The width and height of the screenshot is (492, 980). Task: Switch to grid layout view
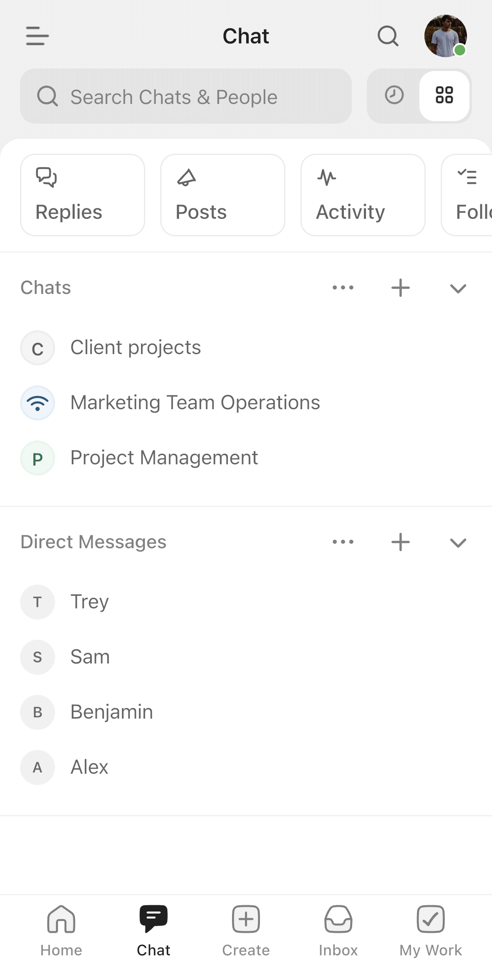click(444, 95)
